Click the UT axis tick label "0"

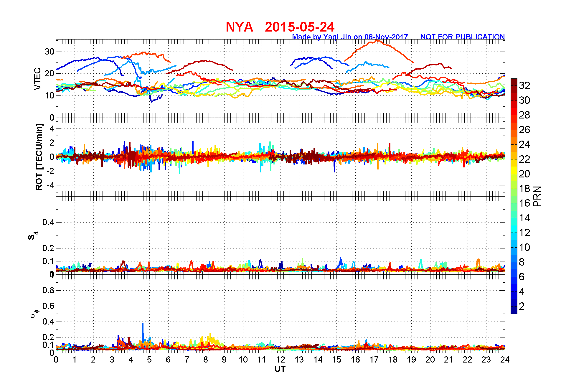coord(56,360)
